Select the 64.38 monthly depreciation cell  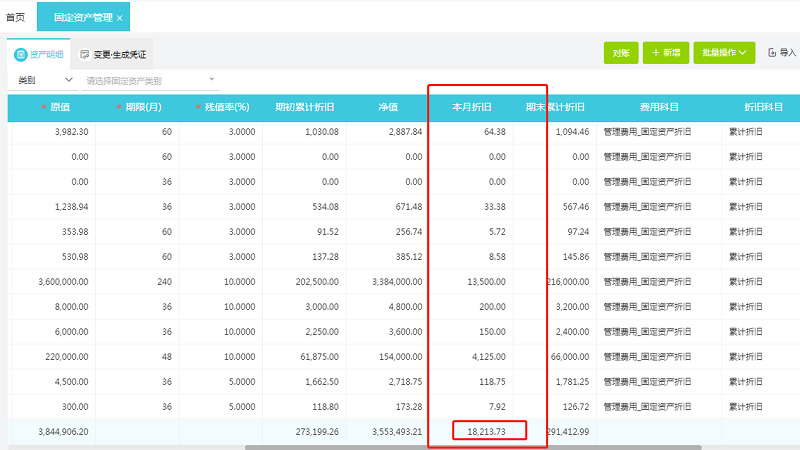pyautogui.click(x=494, y=132)
